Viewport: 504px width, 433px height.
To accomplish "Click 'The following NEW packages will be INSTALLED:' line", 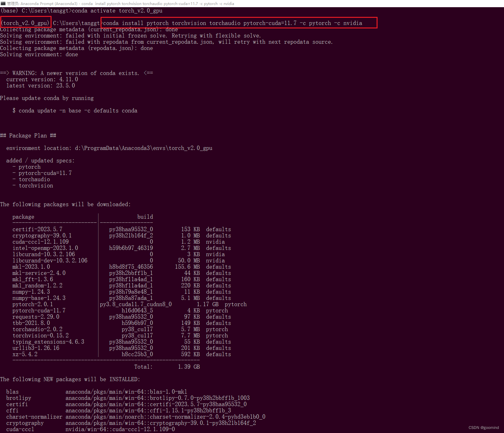I will 70,379.
